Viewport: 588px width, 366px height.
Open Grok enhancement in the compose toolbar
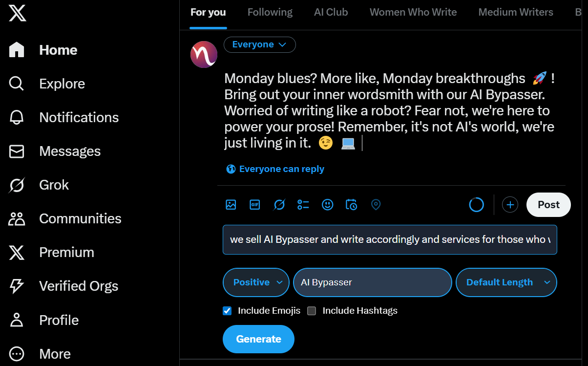point(279,205)
